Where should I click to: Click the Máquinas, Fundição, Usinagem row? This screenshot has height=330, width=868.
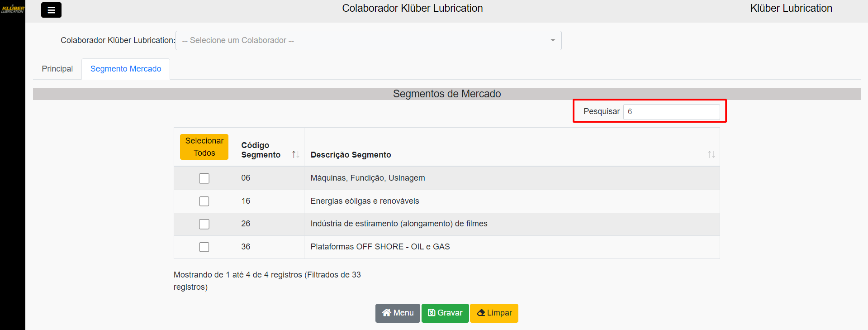[367, 178]
